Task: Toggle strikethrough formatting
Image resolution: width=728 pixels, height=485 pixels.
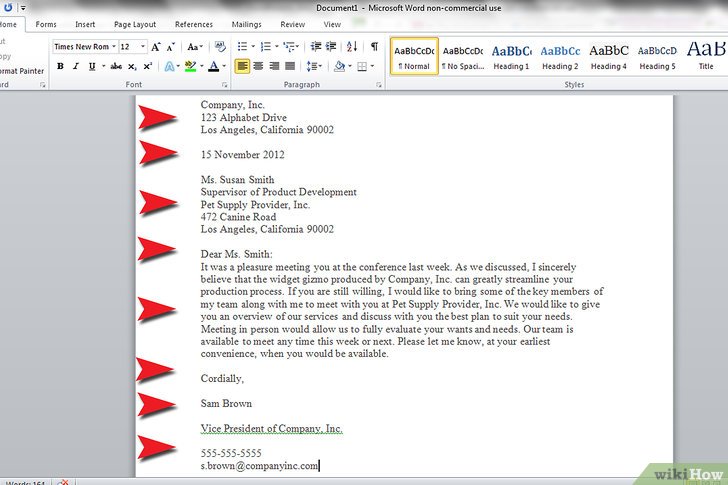Action: click(x=116, y=66)
